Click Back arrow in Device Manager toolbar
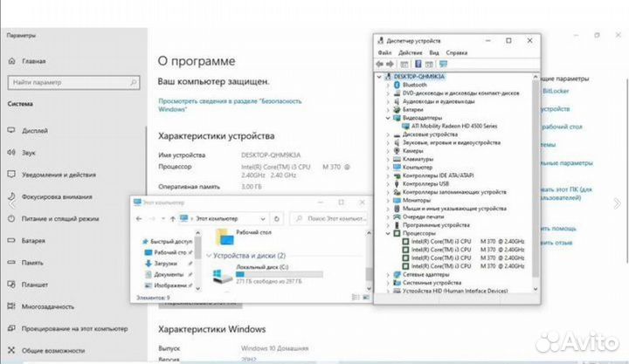 (379, 64)
